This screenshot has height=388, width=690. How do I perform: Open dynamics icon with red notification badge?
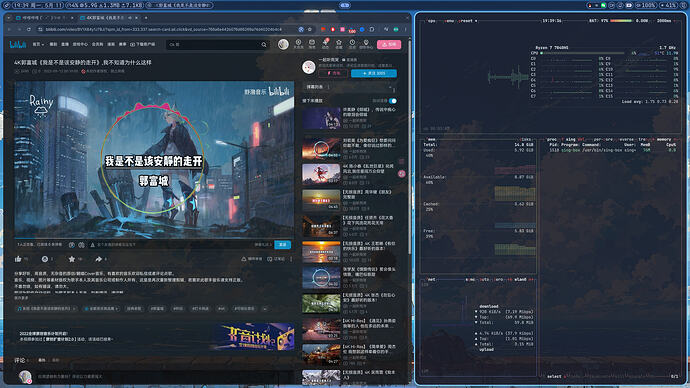pos(325,44)
